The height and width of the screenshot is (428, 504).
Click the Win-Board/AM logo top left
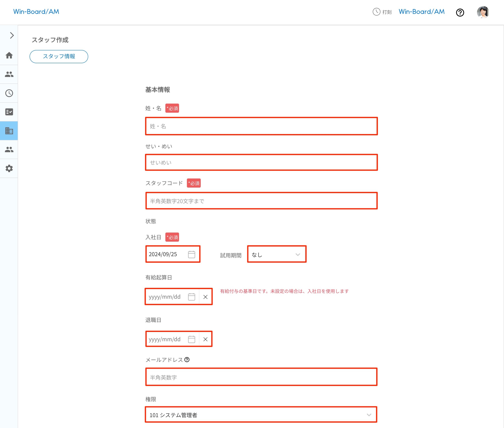(x=36, y=12)
